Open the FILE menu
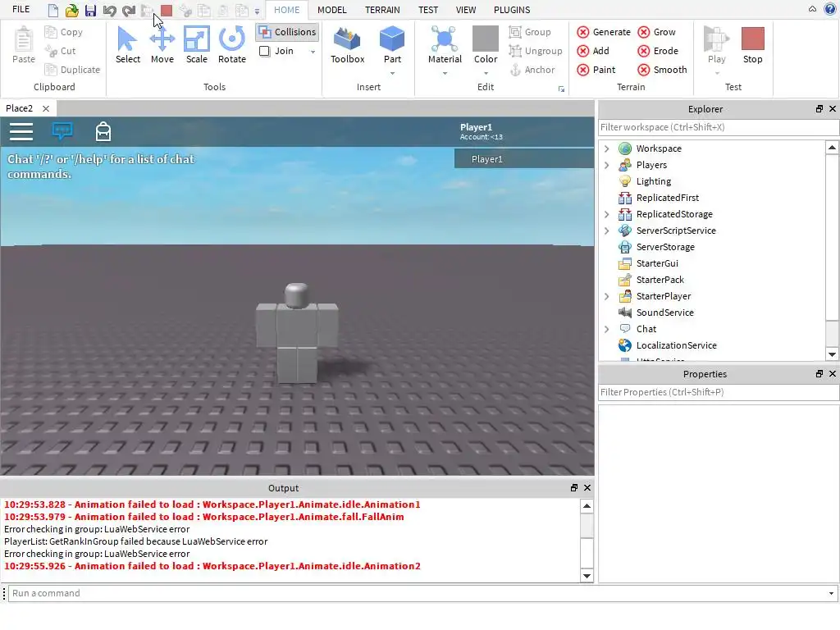840x630 pixels. coord(21,10)
